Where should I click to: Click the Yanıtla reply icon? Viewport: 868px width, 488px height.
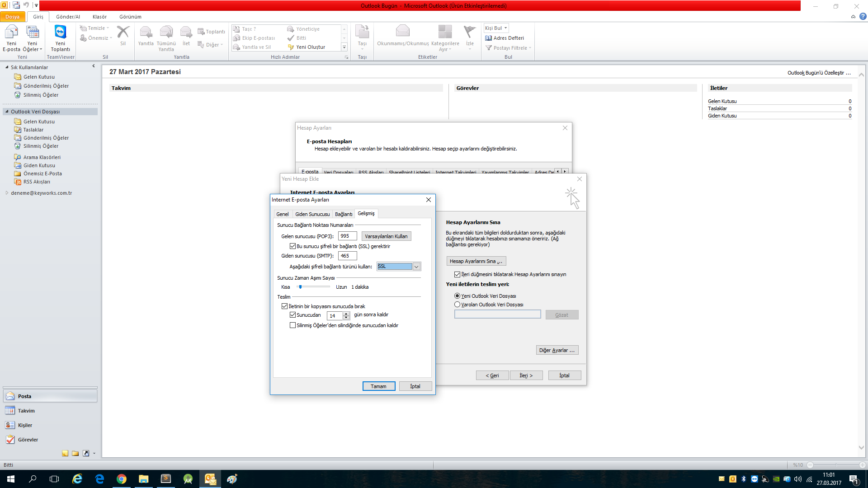tap(146, 36)
